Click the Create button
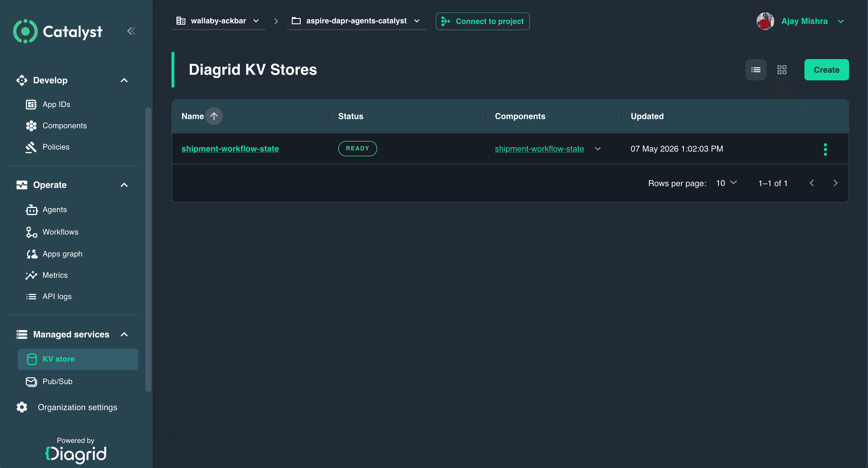The width and height of the screenshot is (868, 468). coord(826,70)
